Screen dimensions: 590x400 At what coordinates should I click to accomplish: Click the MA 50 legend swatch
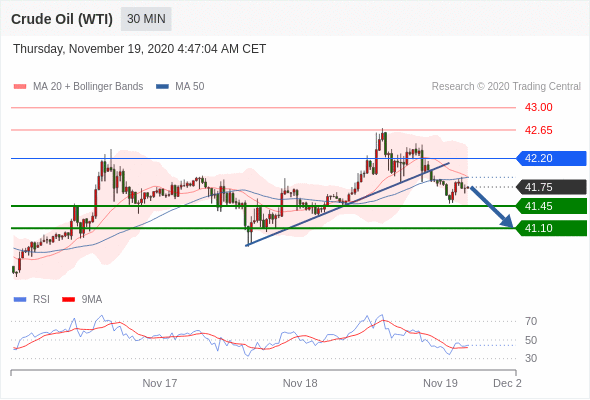click(162, 87)
